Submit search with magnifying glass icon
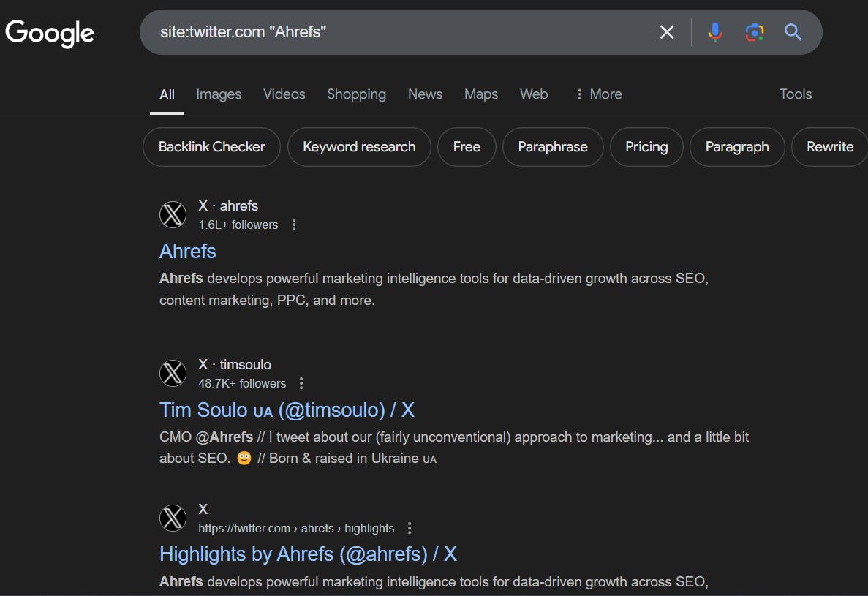 click(793, 32)
